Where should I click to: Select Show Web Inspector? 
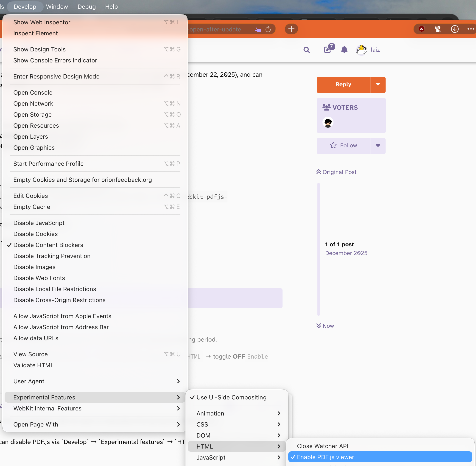coord(95,22)
